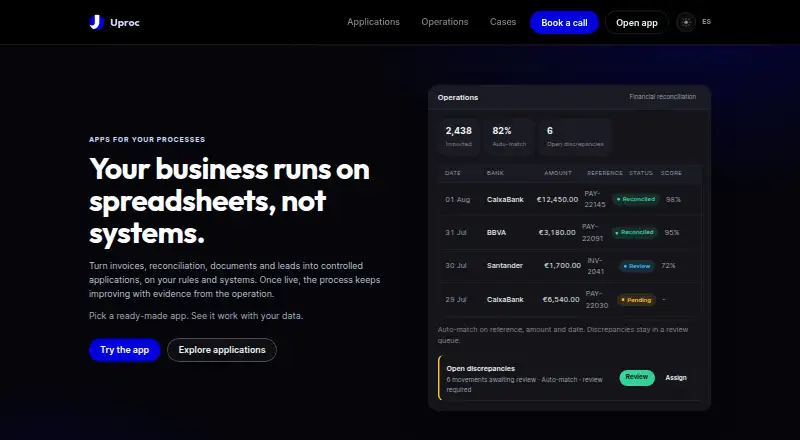Click the 72% score value
Image resolution: width=800 pixels, height=440 pixels.
click(668, 265)
